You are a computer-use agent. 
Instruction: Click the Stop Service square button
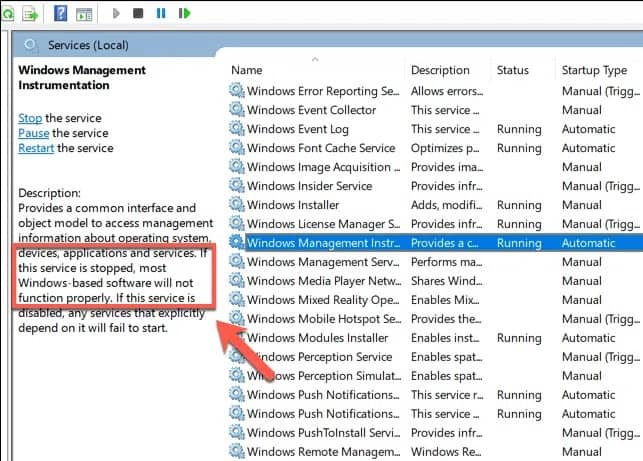click(x=138, y=14)
